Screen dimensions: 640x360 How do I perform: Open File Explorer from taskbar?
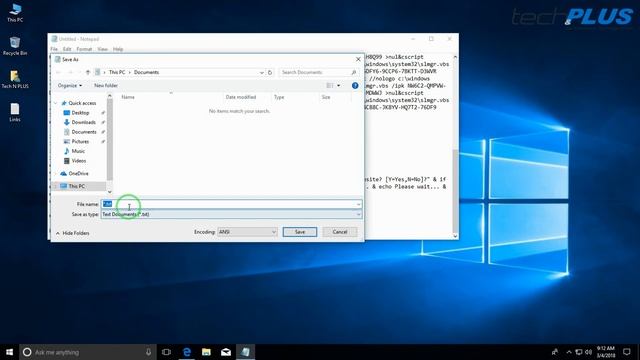(x=206, y=352)
